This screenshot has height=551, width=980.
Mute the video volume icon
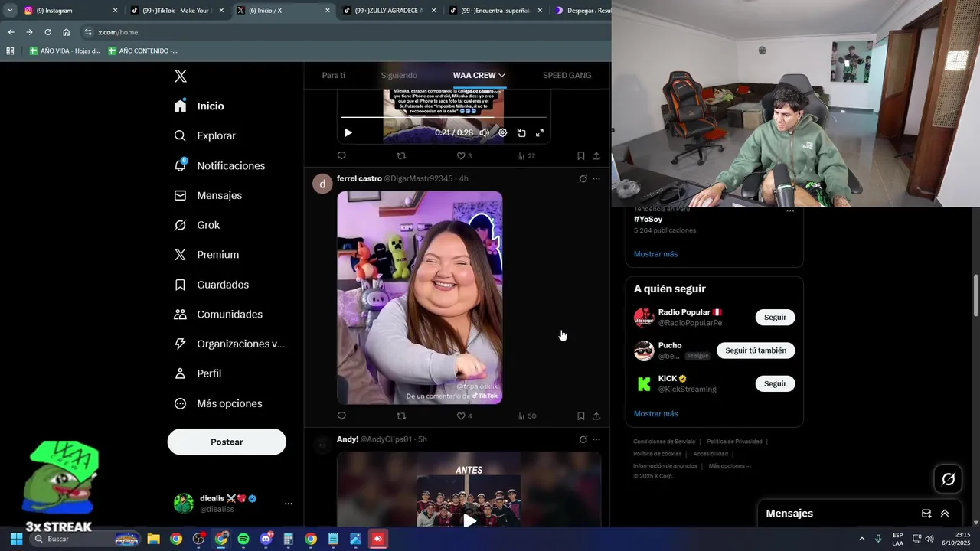[484, 132]
